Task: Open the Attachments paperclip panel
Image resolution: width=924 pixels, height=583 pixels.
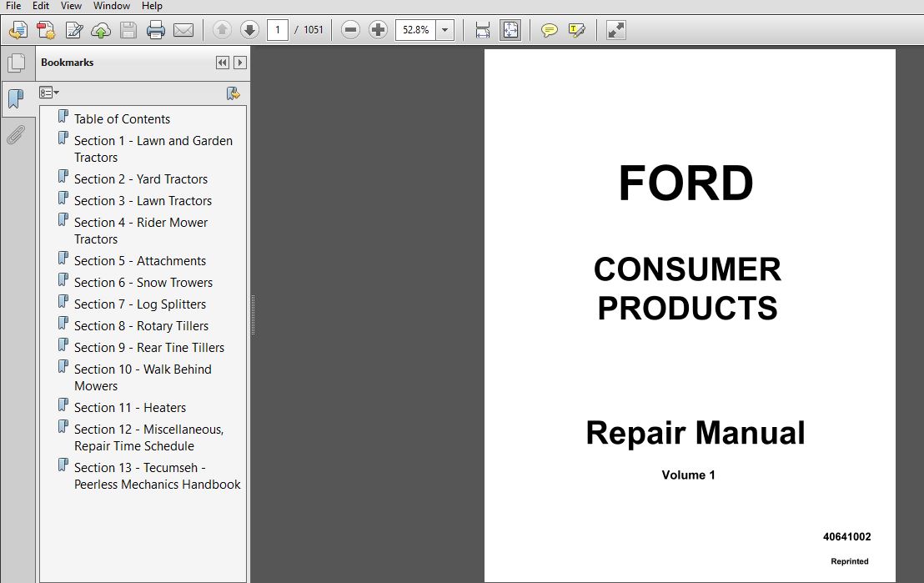Action: click(16, 135)
